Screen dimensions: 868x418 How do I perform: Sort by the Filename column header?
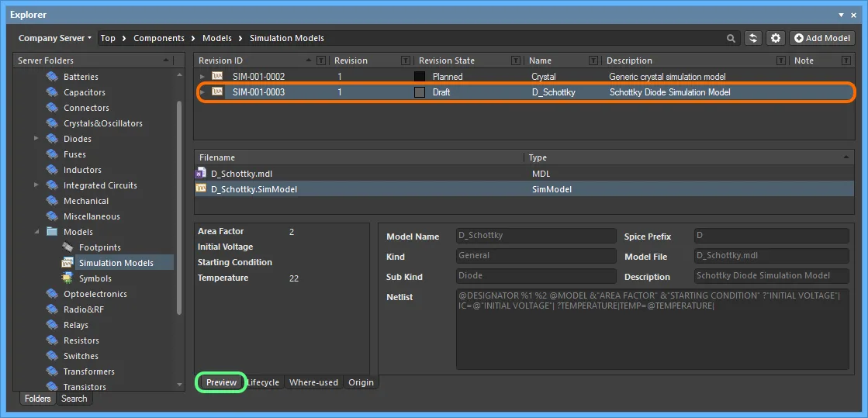(x=358, y=157)
